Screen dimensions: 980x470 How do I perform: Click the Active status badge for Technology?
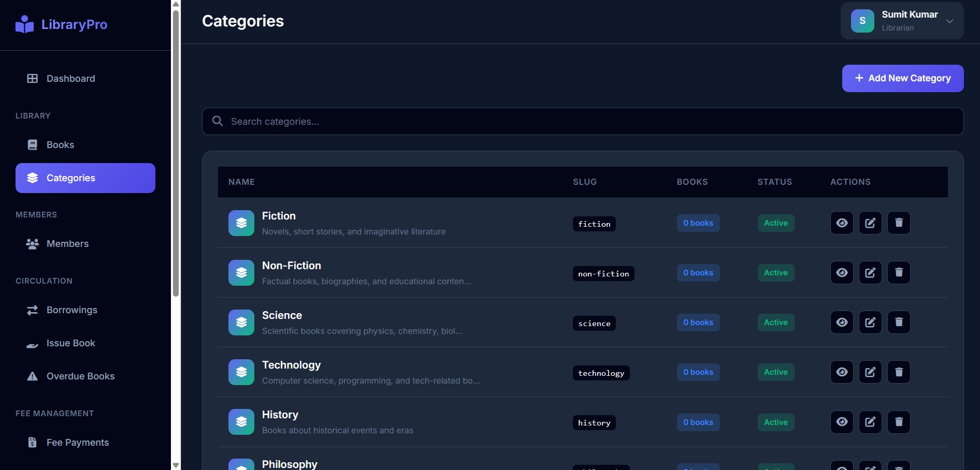coord(775,372)
